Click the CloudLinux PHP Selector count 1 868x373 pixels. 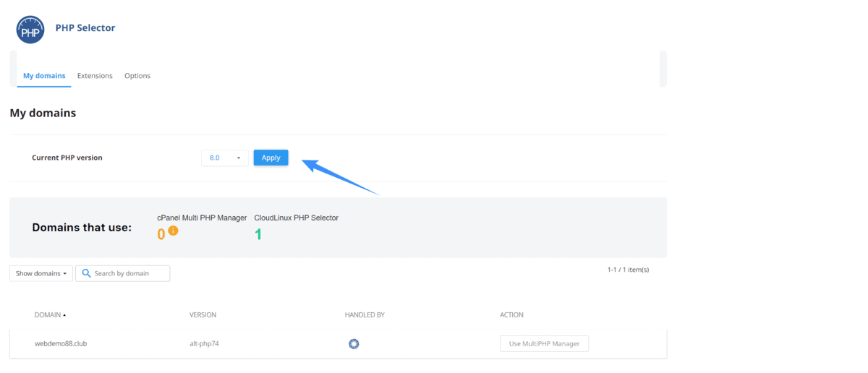(258, 234)
